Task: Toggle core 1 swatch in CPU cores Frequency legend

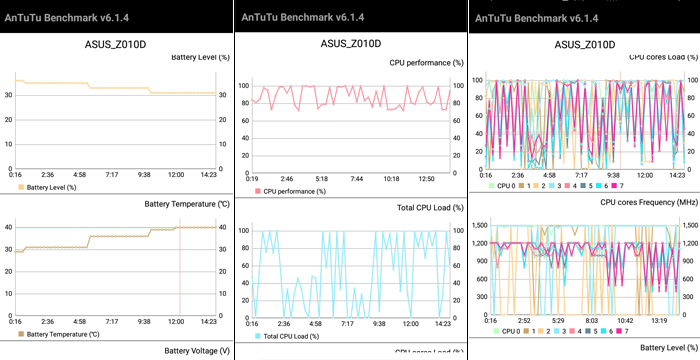Action: click(526, 331)
